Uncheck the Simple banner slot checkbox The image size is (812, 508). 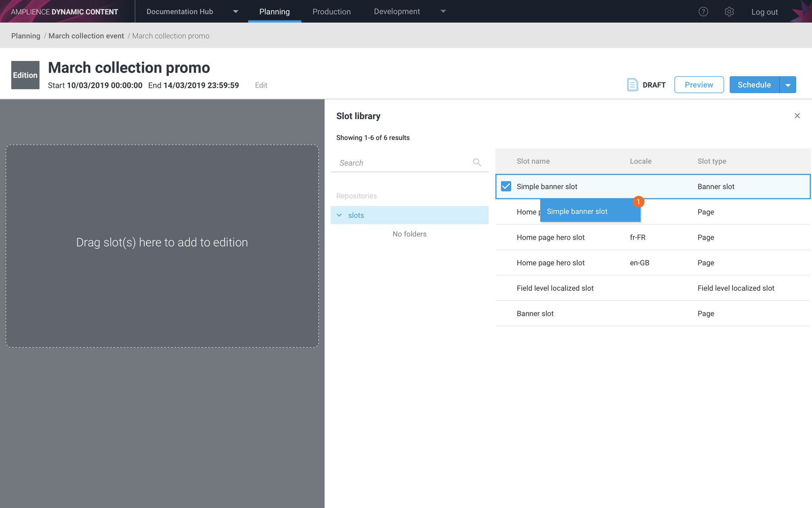click(x=505, y=186)
